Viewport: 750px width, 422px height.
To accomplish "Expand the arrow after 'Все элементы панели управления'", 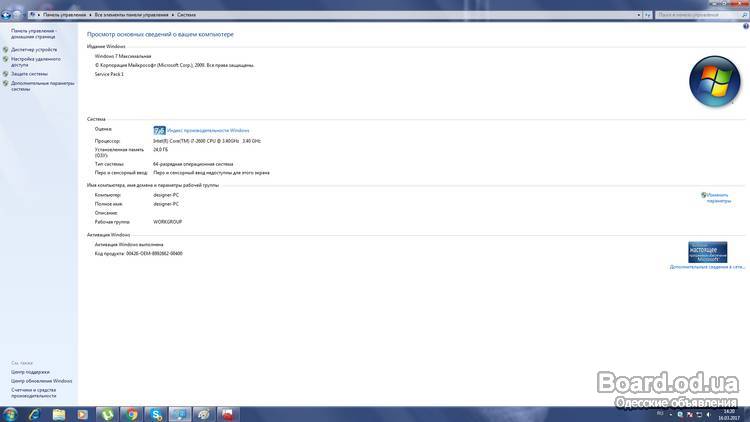I will click(x=173, y=15).
